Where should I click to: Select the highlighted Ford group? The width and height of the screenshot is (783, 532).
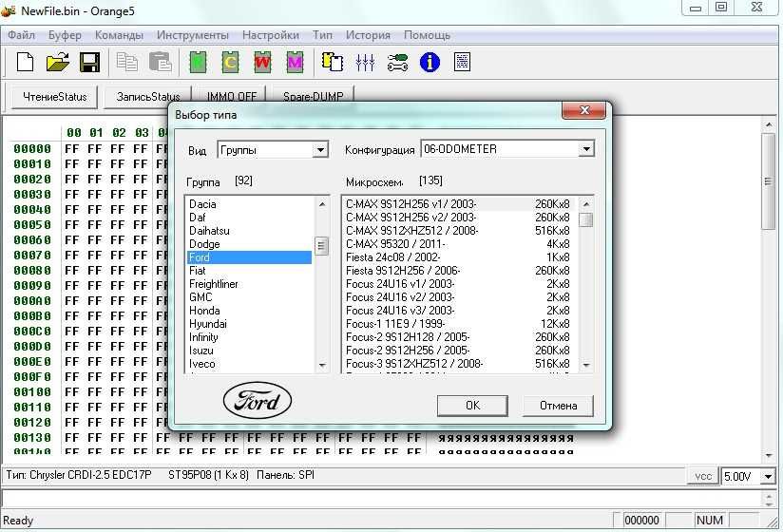point(249,257)
